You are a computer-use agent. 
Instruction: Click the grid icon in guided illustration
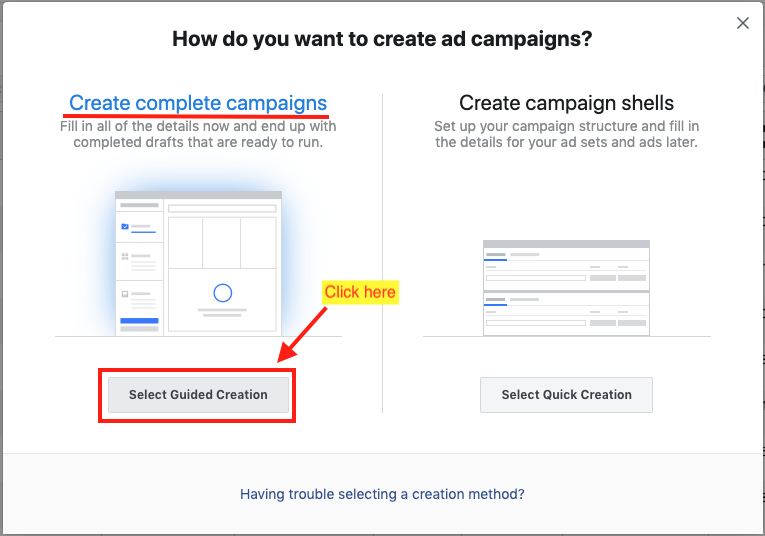coord(125,257)
